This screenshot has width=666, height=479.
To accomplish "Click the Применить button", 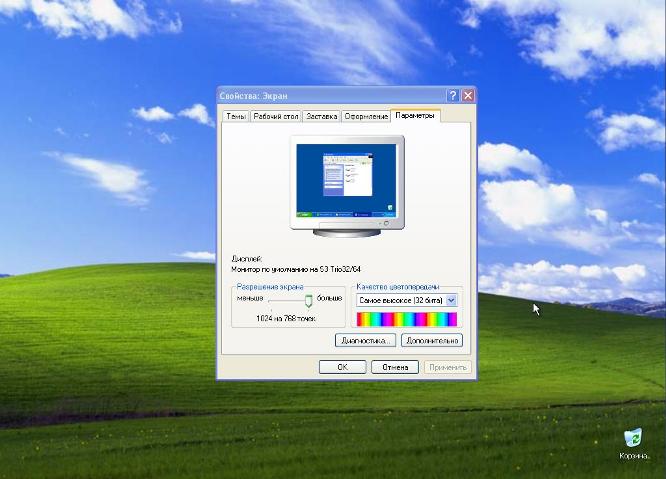I will point(448,367).
